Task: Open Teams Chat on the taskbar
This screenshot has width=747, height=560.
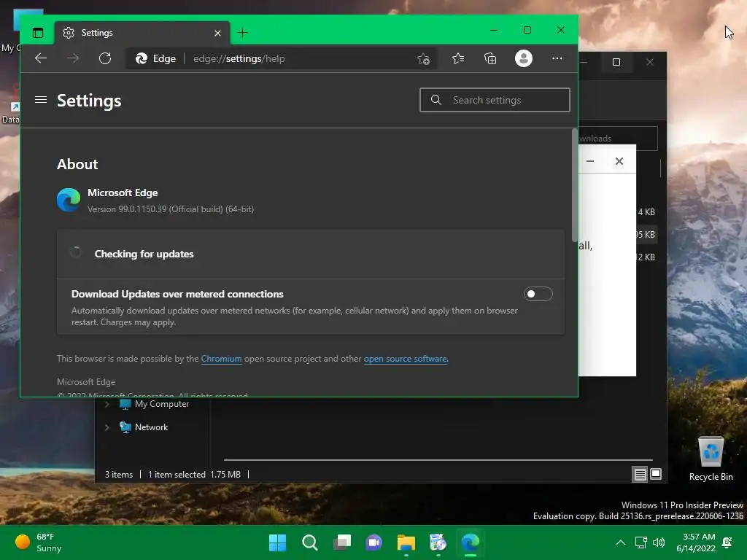Action: (x=374, y=542)
